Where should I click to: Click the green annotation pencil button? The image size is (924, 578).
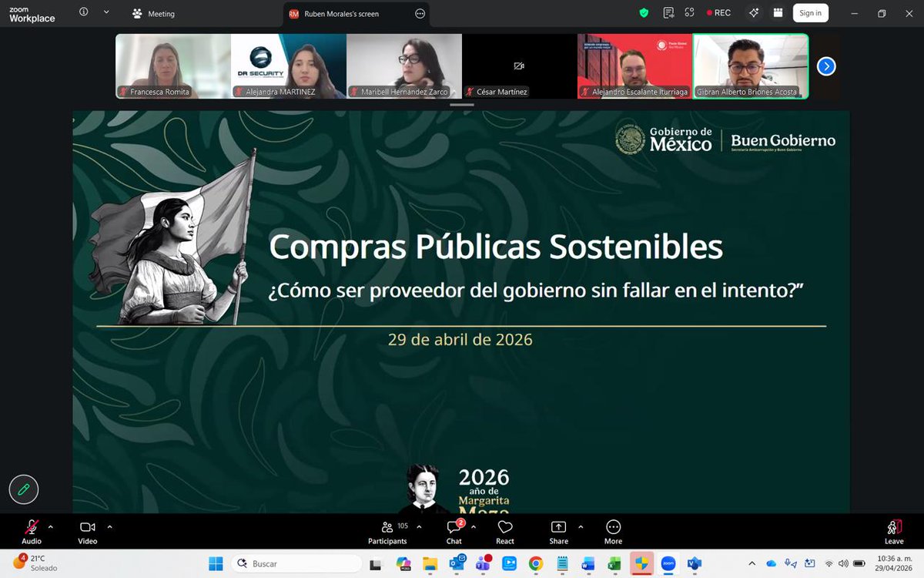pyautogui.click(x=24, y=489)
